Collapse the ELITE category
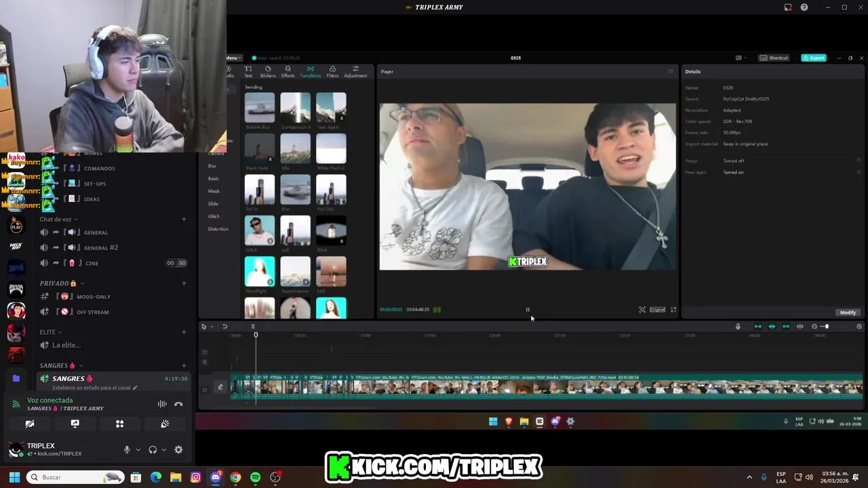Image resolution: width=868 pixels, height=488 pixels. tap(51, 332)
